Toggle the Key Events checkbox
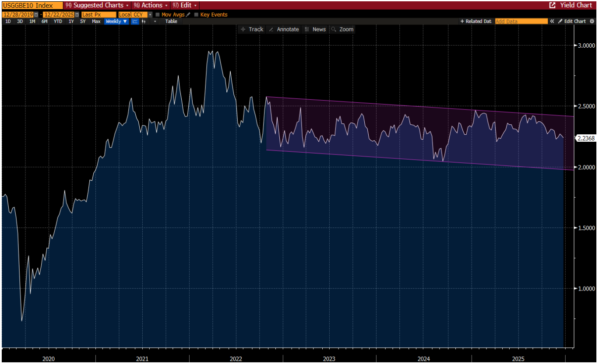Image resolution: width=599 pixels, height=364 pixels. click(196, 14)
